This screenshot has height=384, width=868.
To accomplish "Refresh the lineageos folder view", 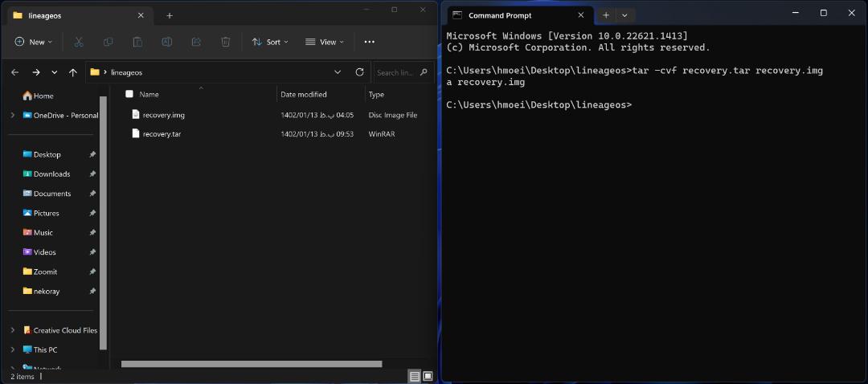I will pos(359,72).
